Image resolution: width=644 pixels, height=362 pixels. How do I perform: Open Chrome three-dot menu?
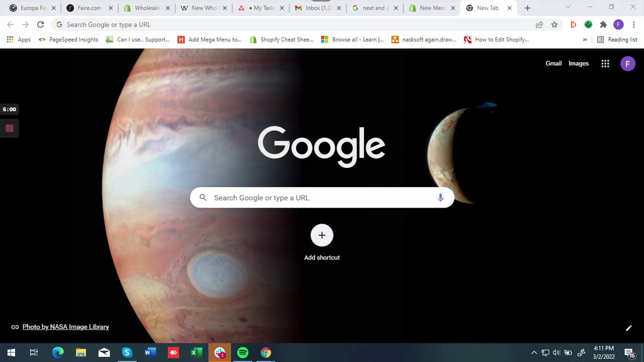[x=634, y=25]
